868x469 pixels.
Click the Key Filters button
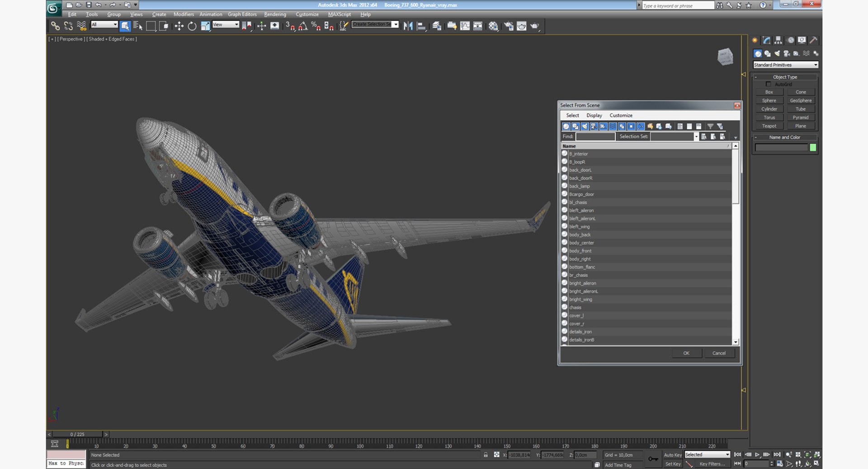[x=712, y=464]
